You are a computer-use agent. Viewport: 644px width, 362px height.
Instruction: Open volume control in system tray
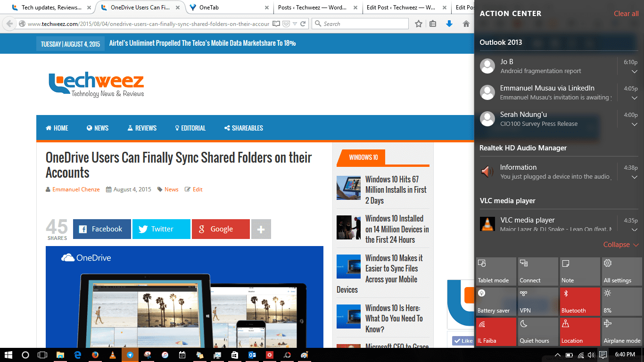tap(592, 355)
